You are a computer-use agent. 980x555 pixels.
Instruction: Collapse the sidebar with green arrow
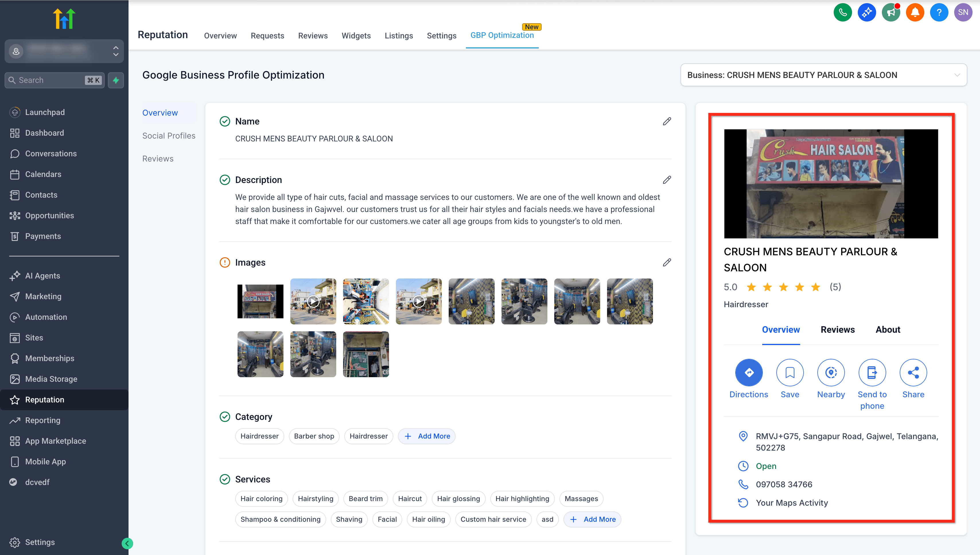[x=127, y=543]
